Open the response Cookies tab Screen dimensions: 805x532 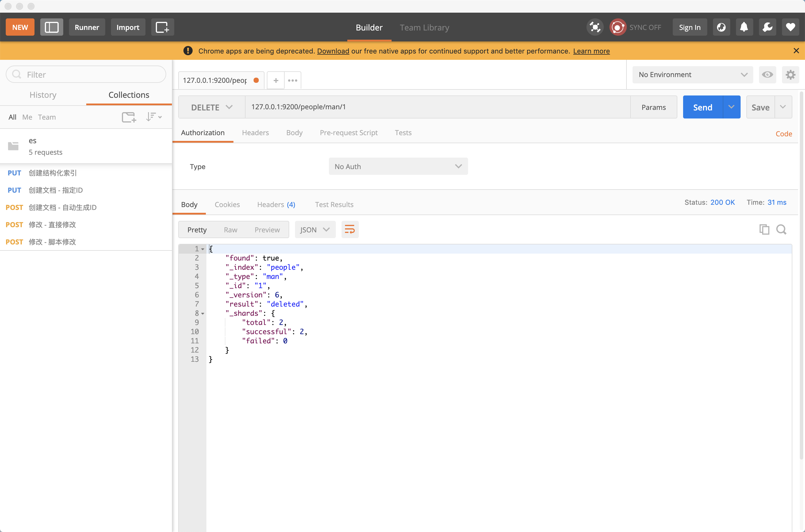coord(227,204)
